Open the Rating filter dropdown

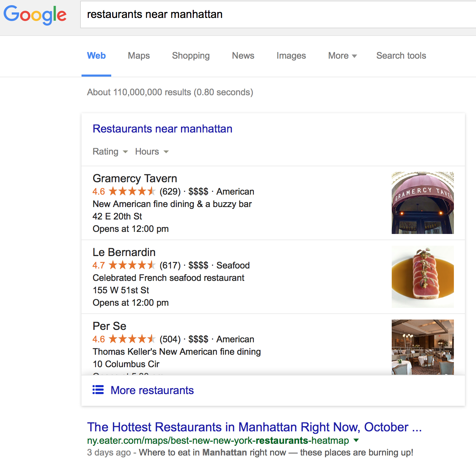point(110,151)
